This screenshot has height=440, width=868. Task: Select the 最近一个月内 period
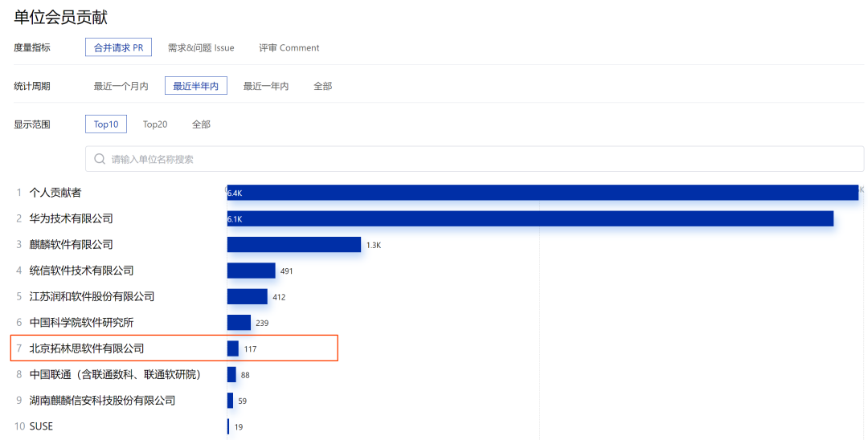coord(121,86)
